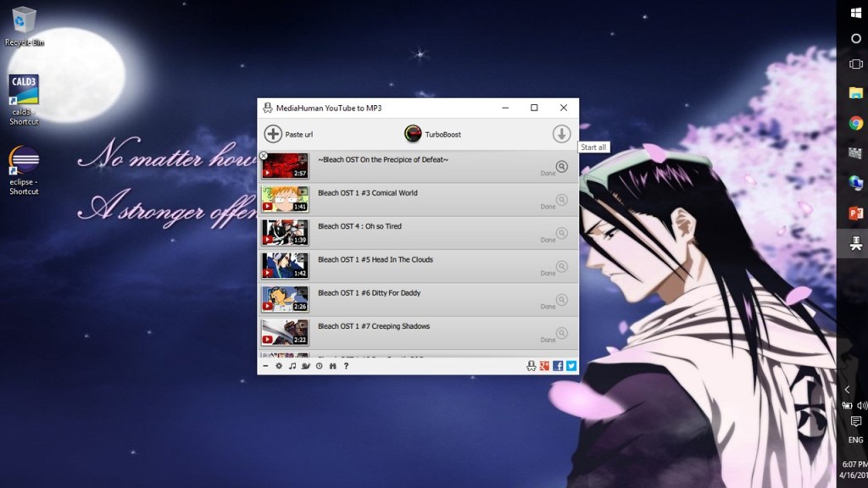Open the Head In The Clouds thumbnail

tap(285, 267)
